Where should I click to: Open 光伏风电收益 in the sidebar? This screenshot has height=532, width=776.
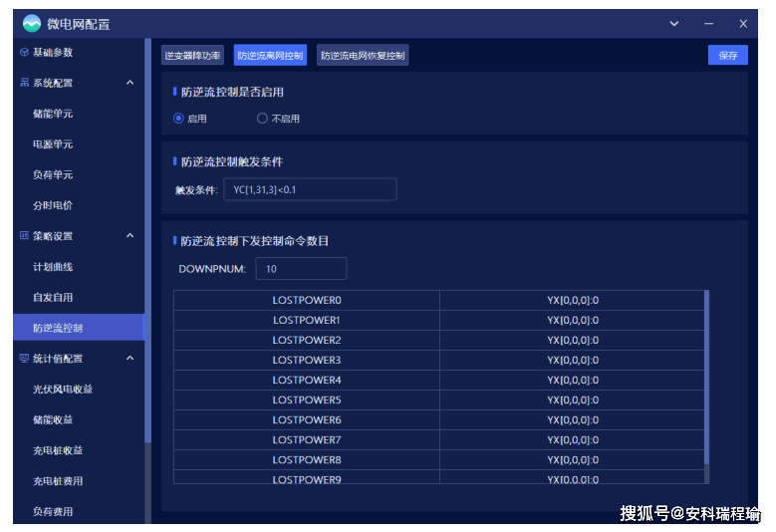(x=63, y=389)
